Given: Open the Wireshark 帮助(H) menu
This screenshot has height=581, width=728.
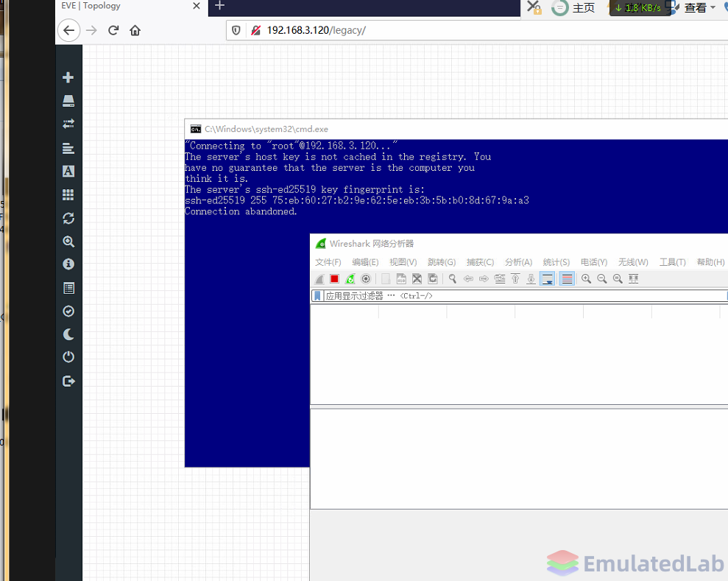Looking at the screenshot, I should coord(710,262).
